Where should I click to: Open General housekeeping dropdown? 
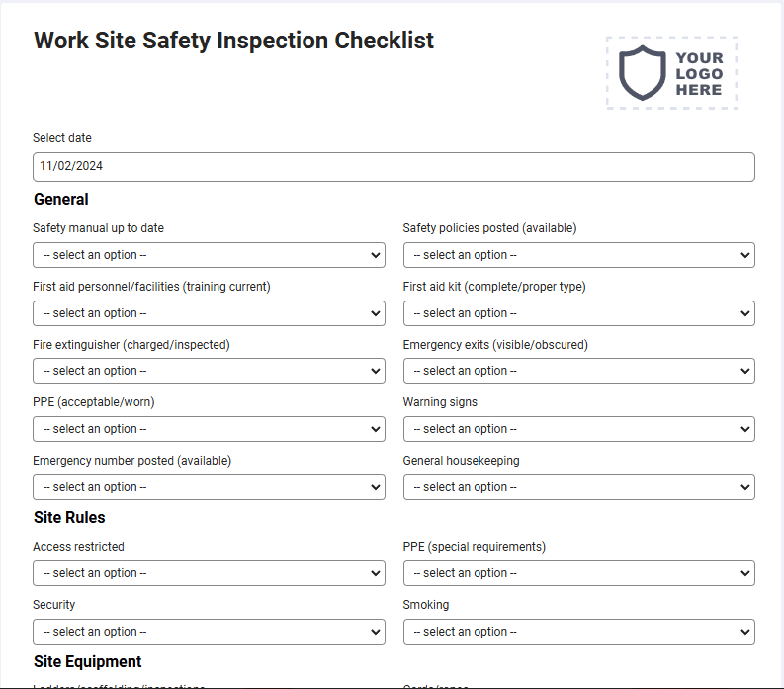[x=579, y=487]
